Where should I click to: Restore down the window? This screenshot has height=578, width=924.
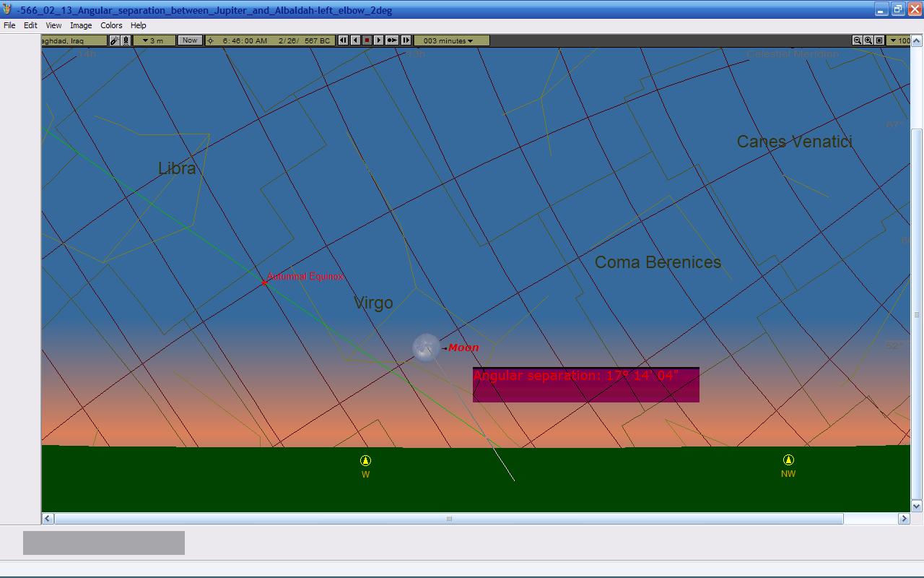(898, 9)
